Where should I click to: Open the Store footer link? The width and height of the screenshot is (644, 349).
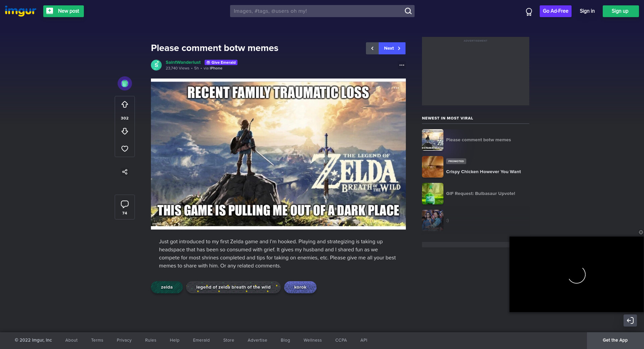pos(229,340)
